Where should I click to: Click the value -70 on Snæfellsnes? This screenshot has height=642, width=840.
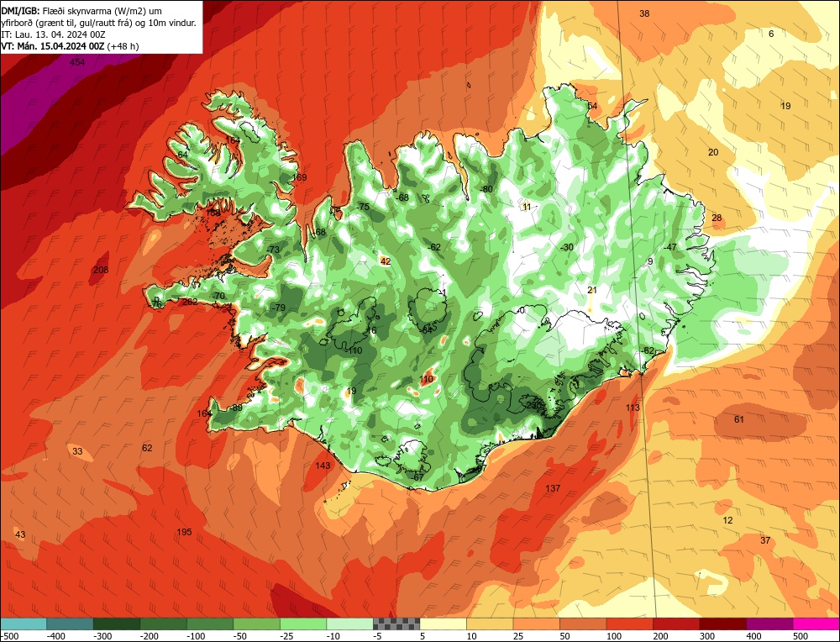click(218, 296)
